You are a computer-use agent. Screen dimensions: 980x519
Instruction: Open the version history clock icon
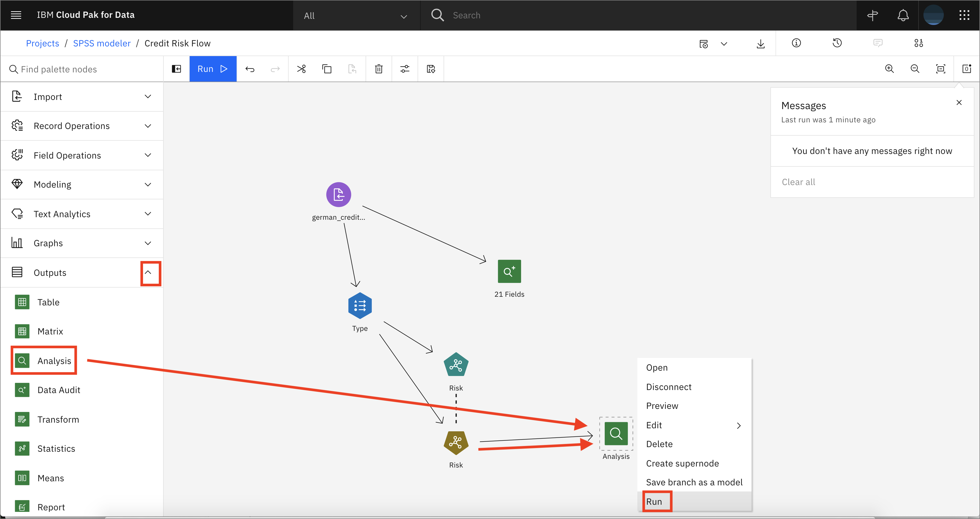[x=837, y=43]
